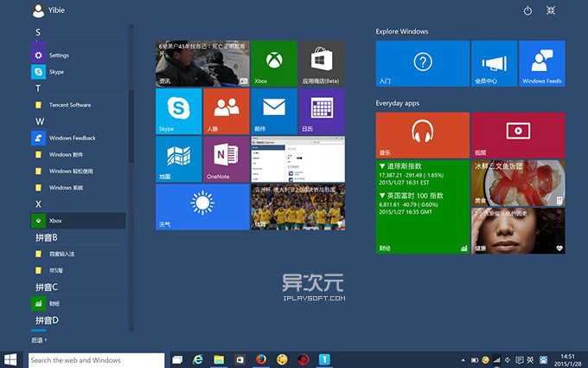Open the 人脉 People tile

pyautogui.click(x=227, y=111)
